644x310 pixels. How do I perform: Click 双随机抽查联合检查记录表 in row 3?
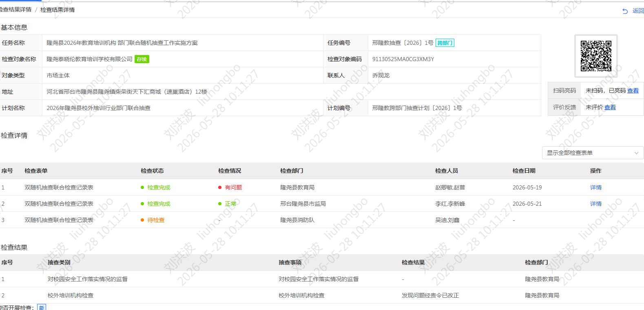pos(59,220)
